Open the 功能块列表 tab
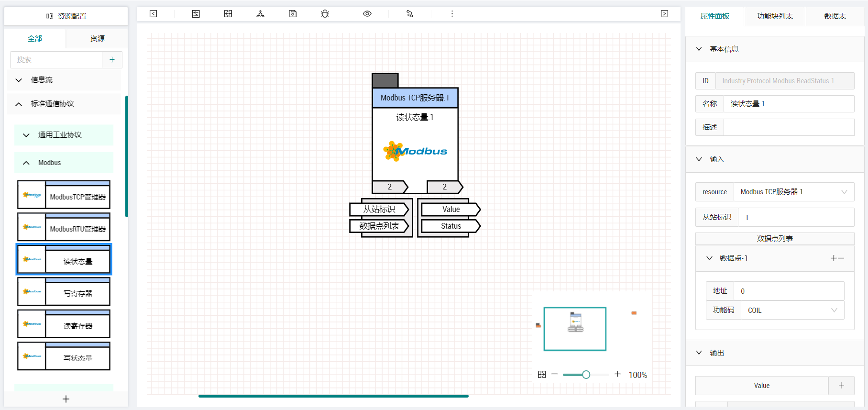Viewport: 868px width, 410px height. tap(775, 16)
